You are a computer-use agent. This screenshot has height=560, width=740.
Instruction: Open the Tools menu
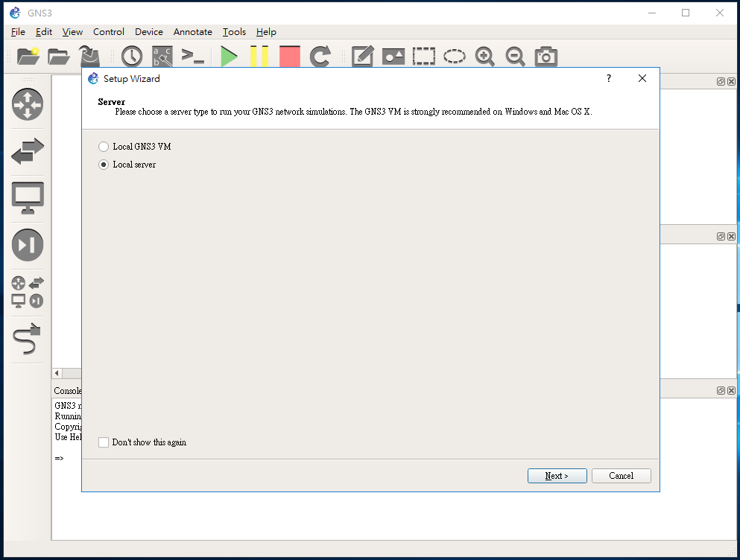tap(234, 31)
